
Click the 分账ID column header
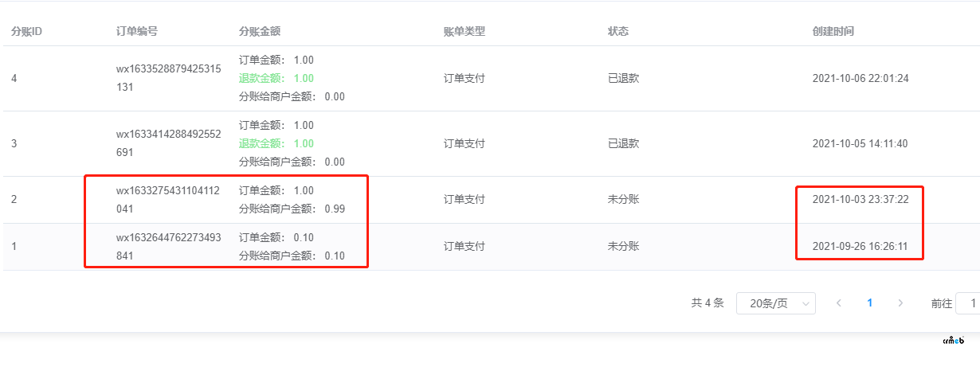click(x=26, y=31)
